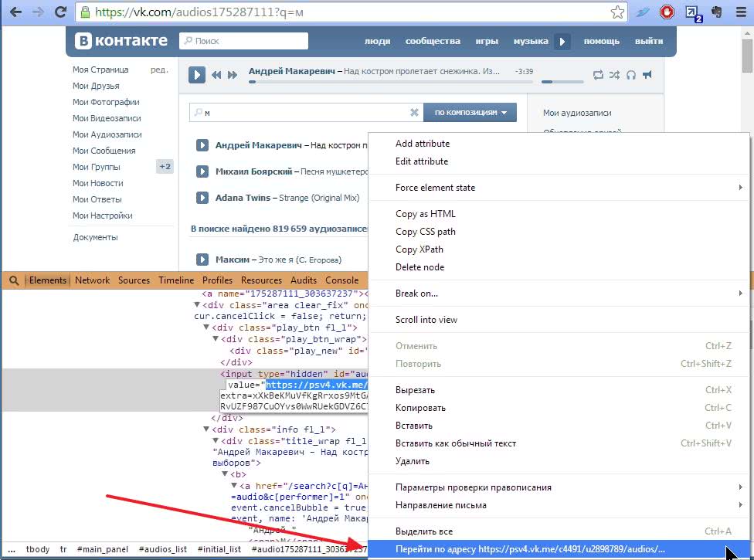Collapse div class info fl_l node
754x560 pixels.
click(206, 429)
